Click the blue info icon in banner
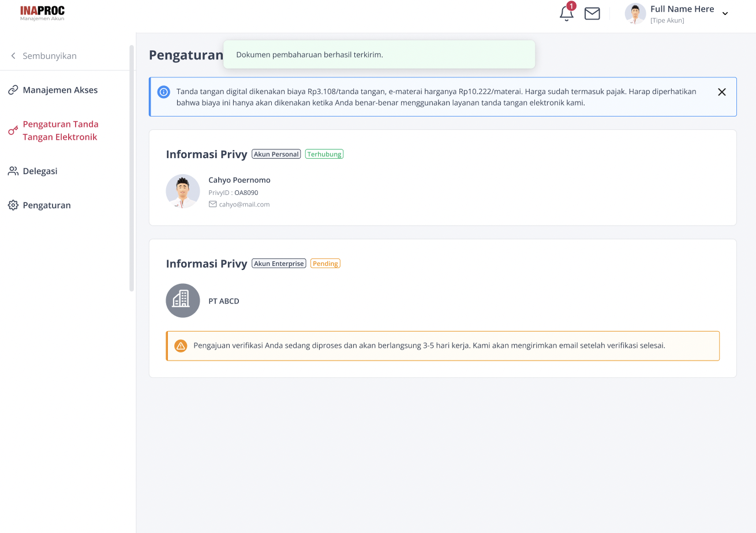The width and height of the screenshot is (756, 533). tap(164, 92)
